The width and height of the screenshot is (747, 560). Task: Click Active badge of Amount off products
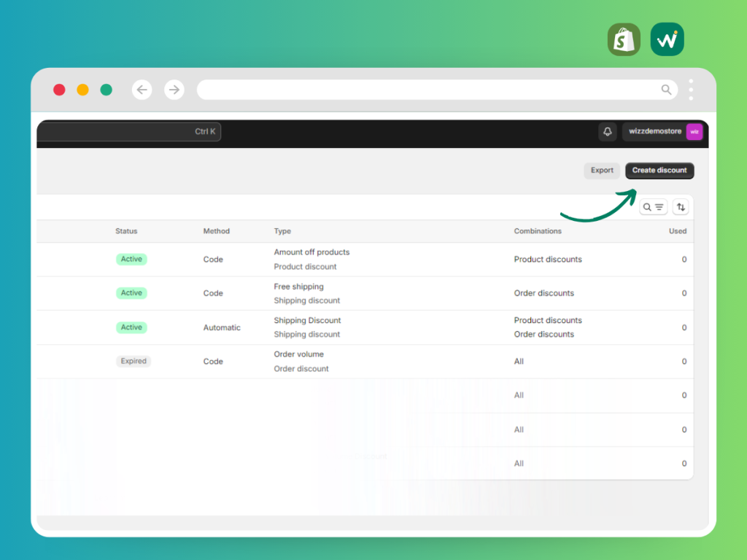131,259
